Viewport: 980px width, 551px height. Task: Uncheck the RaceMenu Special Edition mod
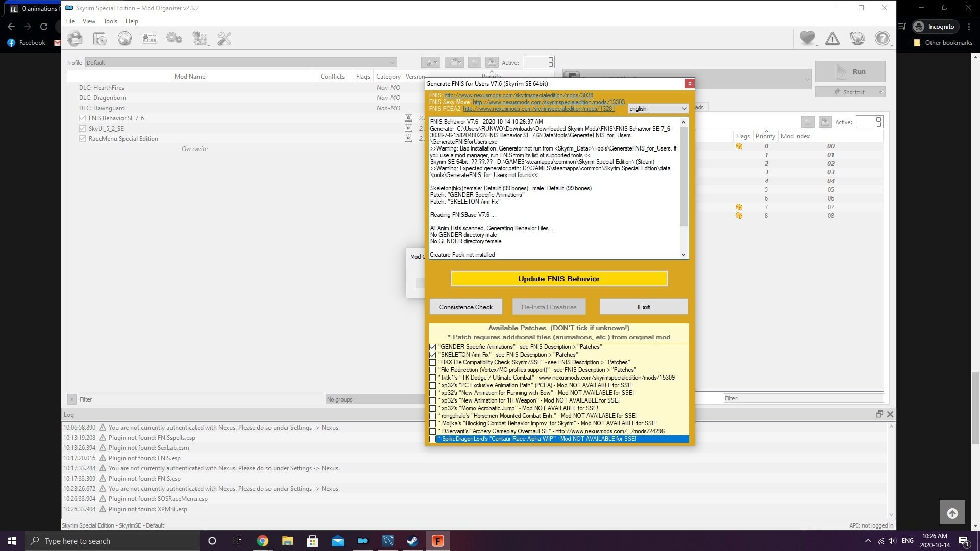point(82,138)
